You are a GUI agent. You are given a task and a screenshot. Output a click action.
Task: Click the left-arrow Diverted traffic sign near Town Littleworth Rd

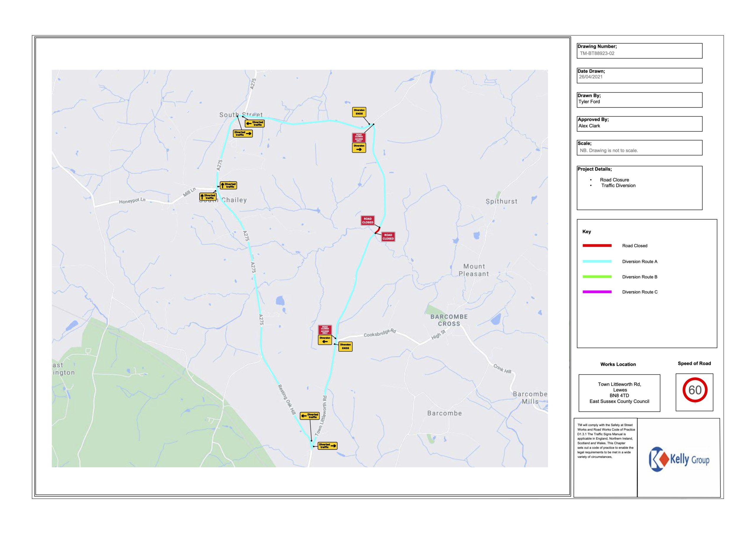click(x=309, y=416)
